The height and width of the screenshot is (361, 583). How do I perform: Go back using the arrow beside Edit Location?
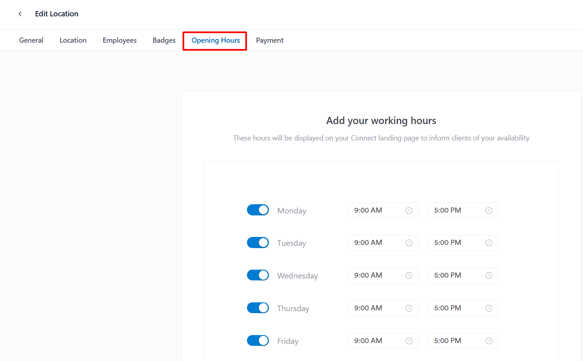(20, 14)
